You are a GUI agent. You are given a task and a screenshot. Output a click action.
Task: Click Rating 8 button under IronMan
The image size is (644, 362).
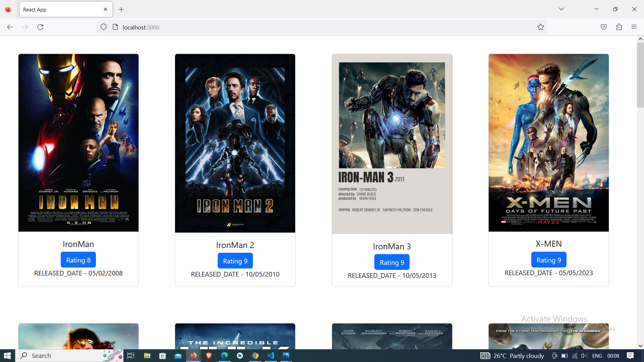click(78, 260)
